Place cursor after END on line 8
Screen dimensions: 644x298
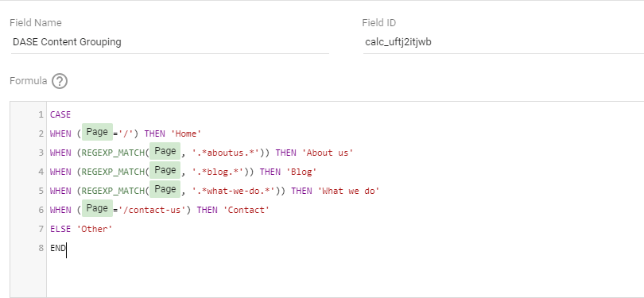coord(66,248)
